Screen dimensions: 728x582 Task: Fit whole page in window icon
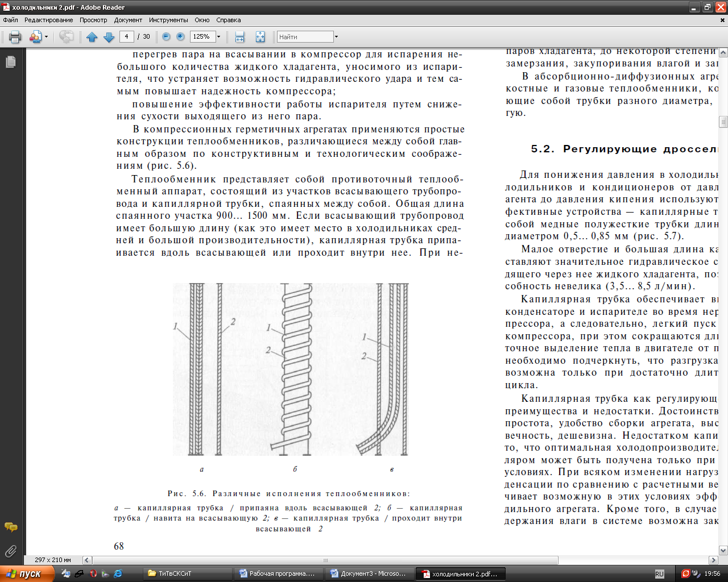coord(260,37)
